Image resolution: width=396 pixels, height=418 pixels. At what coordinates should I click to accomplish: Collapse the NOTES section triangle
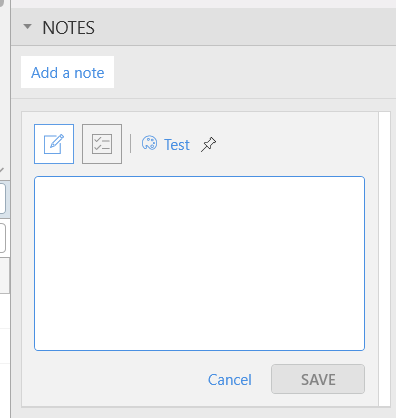click(27, 26)
